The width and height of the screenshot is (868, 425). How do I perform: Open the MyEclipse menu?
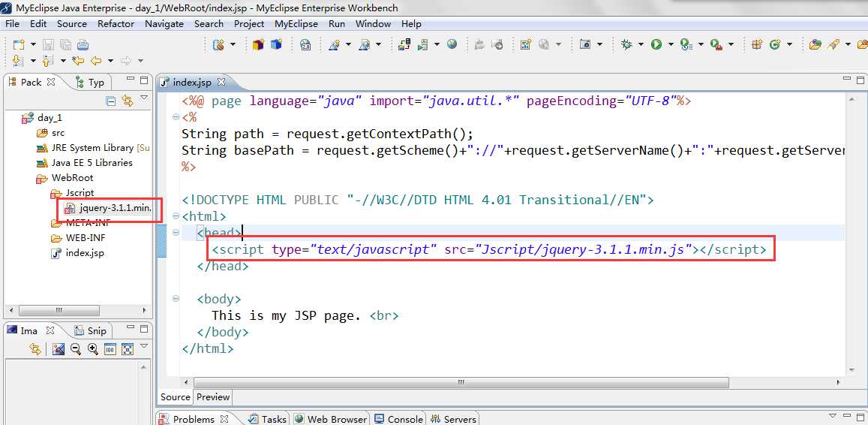296,24
